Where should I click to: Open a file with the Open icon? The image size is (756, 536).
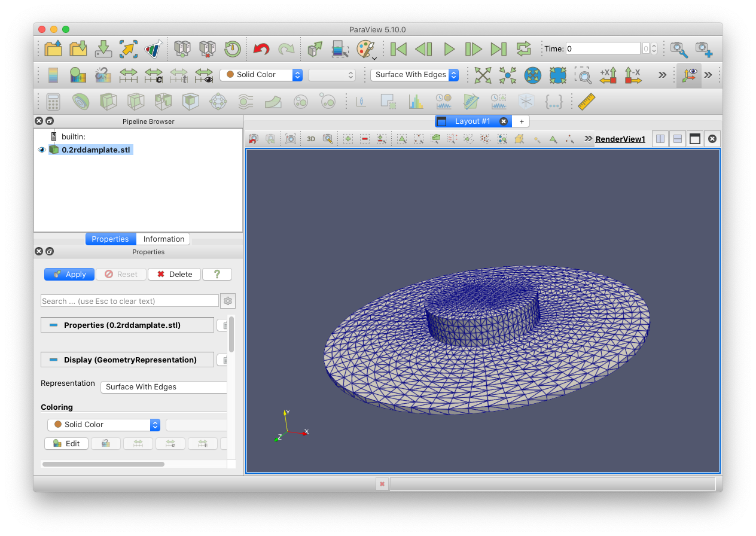tap(53, 48)
